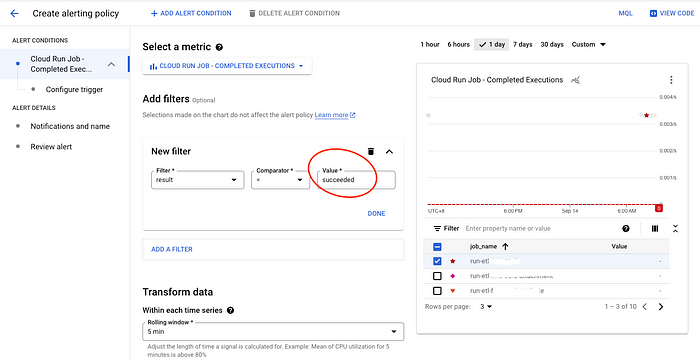This screenshot has height=361, width=700.
Task: Open the legend column display options icon
Action: click(655, 228)
